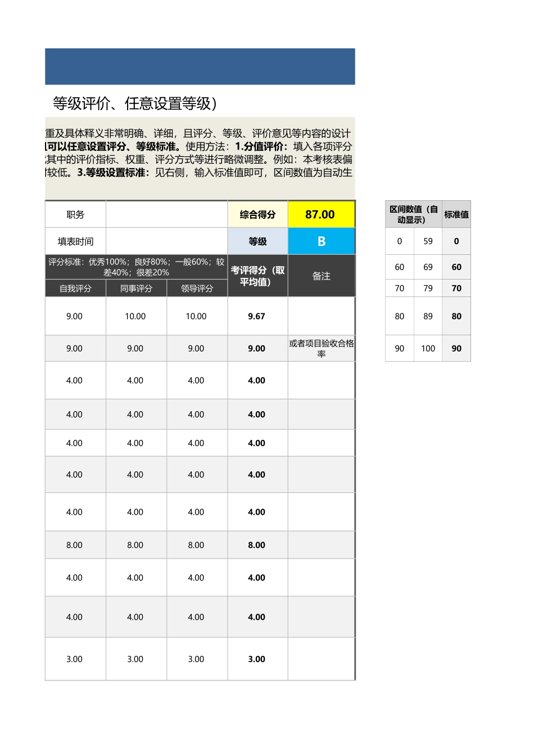
Task: Click the 考评得分（取平均值）header
Action: coord(258,276)
